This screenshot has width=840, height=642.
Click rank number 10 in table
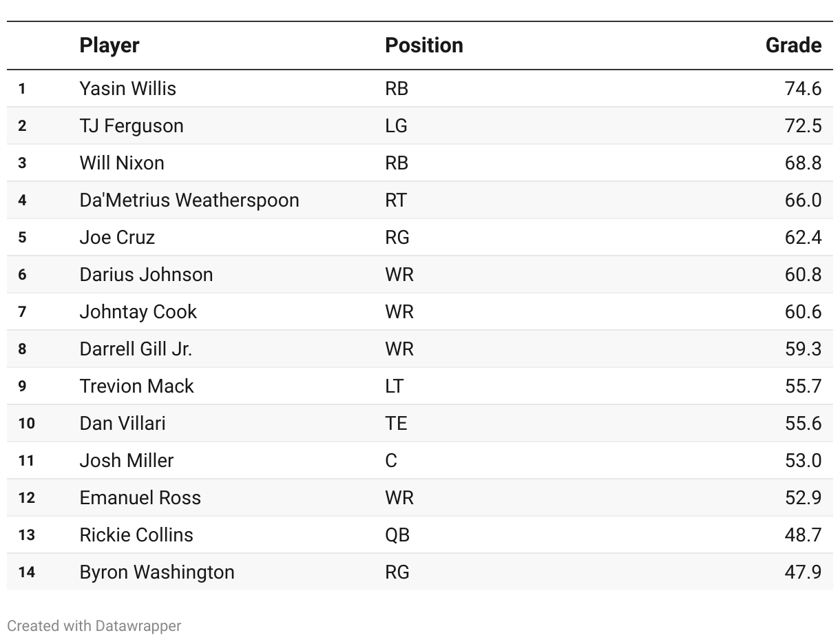tap(26, 424)
